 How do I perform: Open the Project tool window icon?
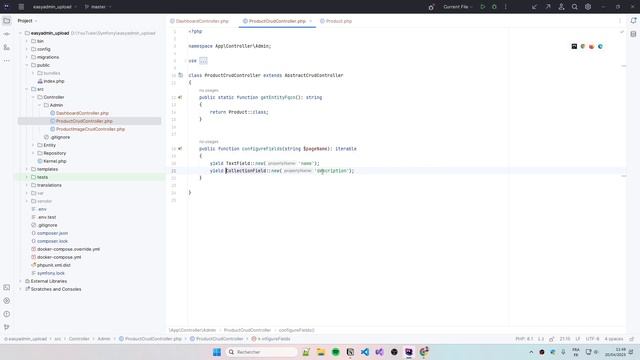(7, 20)
